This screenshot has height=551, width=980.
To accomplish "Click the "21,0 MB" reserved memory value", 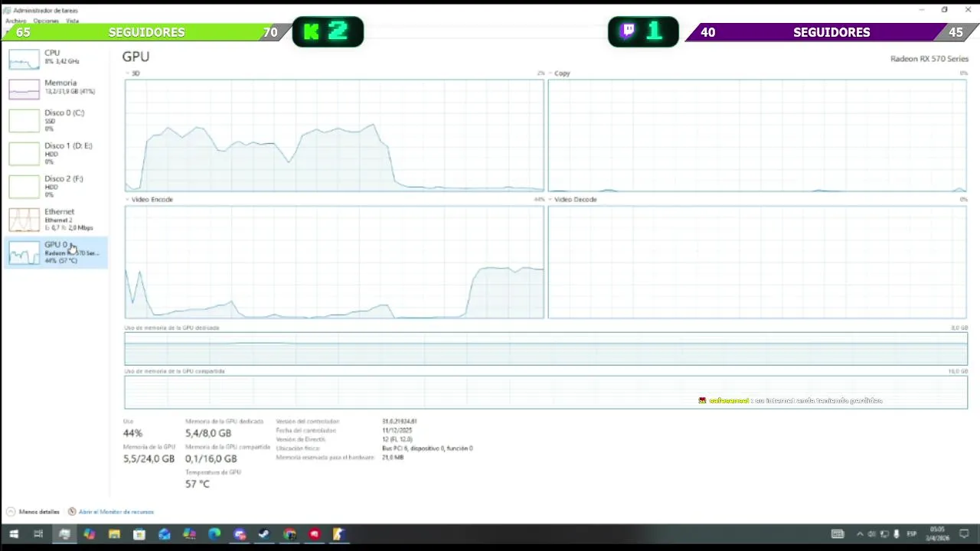I will click(x=393, y=458).
